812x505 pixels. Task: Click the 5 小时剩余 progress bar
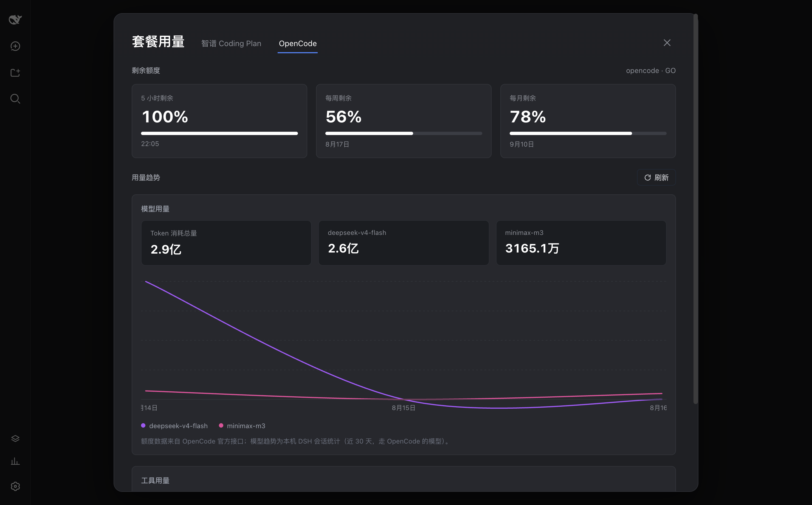(x=219, y=133)
